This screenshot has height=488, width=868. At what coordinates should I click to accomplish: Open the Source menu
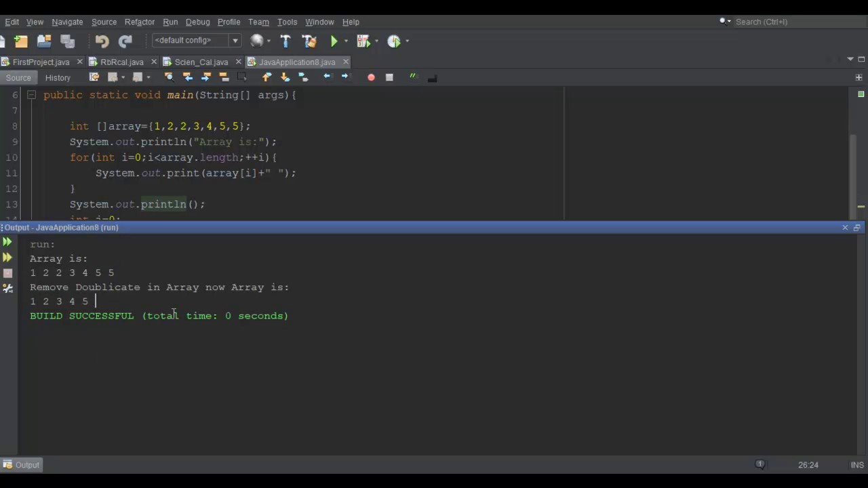click(104, 22)
